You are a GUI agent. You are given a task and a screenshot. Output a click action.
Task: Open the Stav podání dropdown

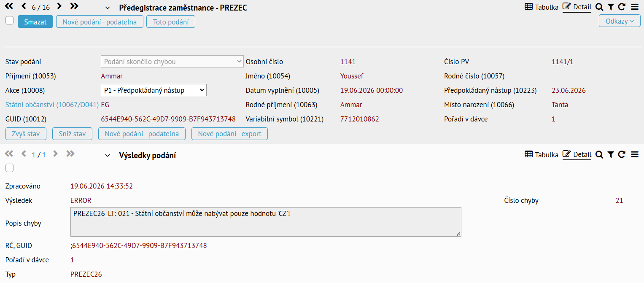[x=172, y=62]
